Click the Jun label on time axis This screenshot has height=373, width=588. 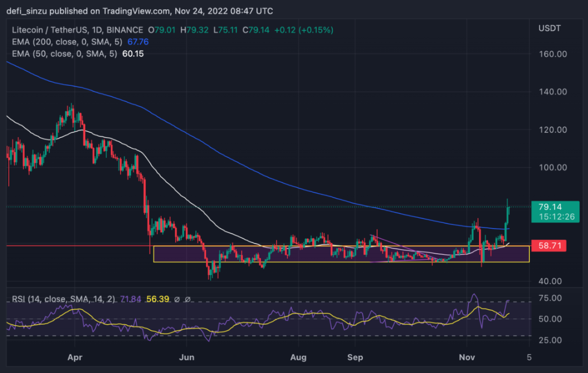pos(186,357)
